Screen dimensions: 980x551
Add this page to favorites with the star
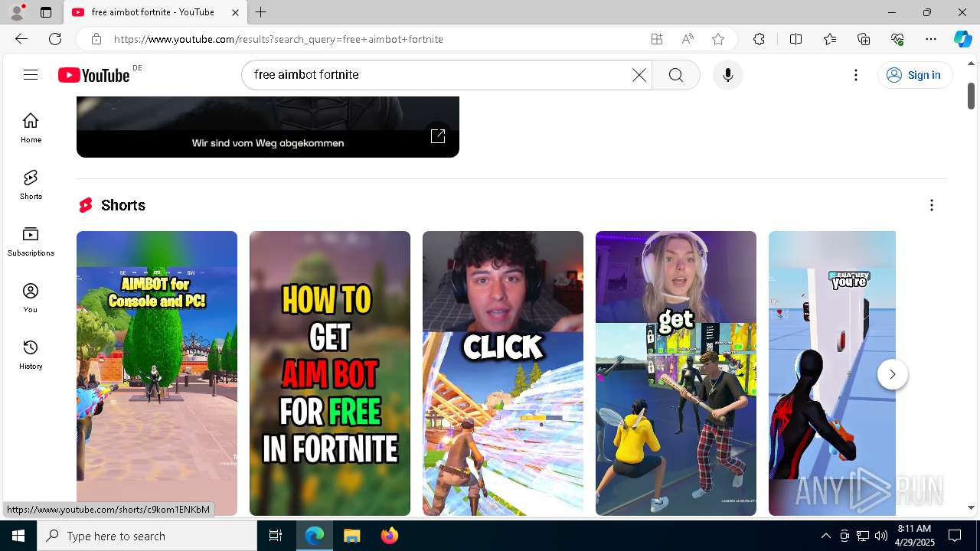(718, 39)
